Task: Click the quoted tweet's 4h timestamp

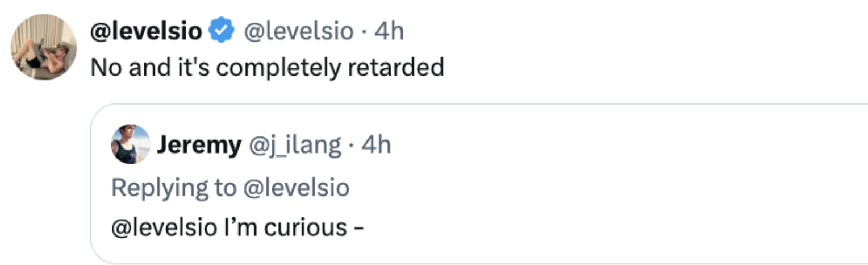Action: click(377, 145)
